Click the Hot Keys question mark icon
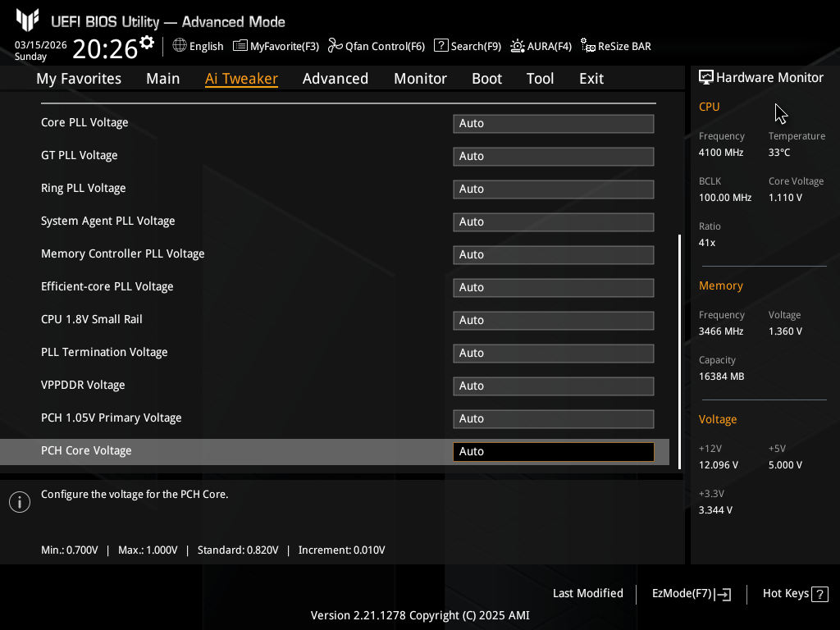The width and height of the screenshot is (840, 630). coord(819,594)
